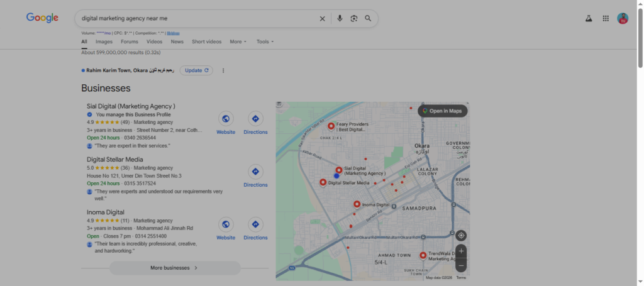
Task: Click the Directions icon for Digital Stellar Media
Action: coord(255,172)
